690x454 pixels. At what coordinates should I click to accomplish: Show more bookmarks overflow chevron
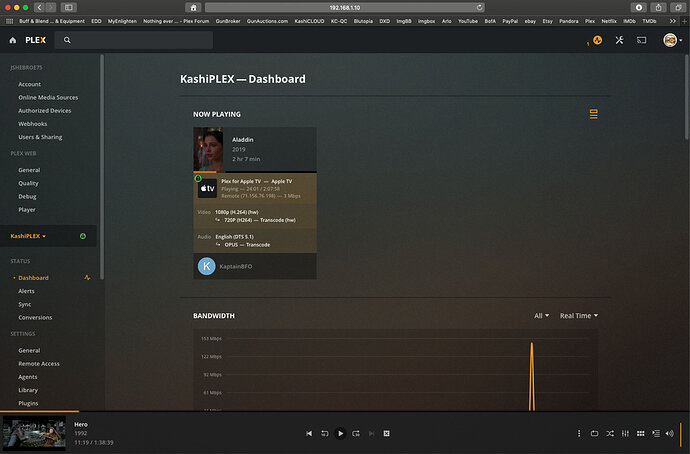click(x=672, y=21)
